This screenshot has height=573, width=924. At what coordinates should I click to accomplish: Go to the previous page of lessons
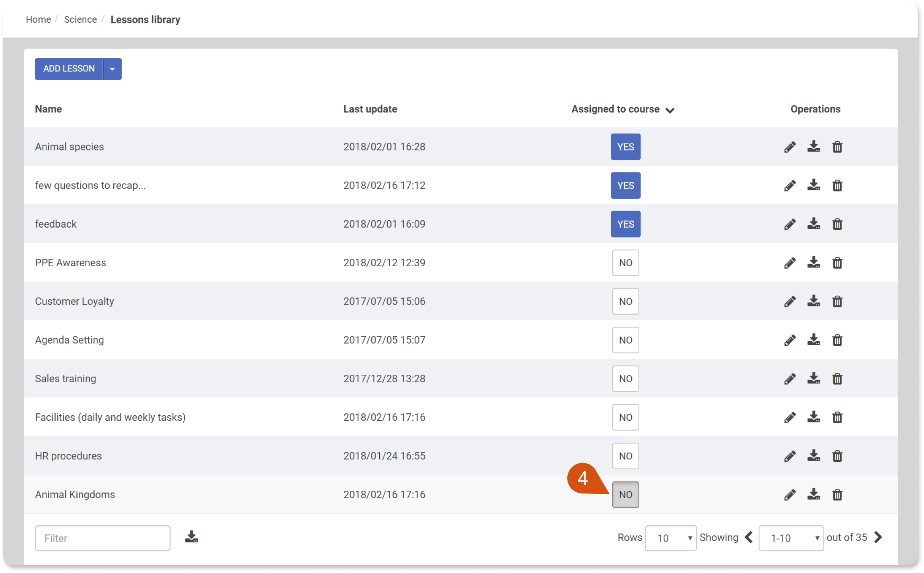749,537
